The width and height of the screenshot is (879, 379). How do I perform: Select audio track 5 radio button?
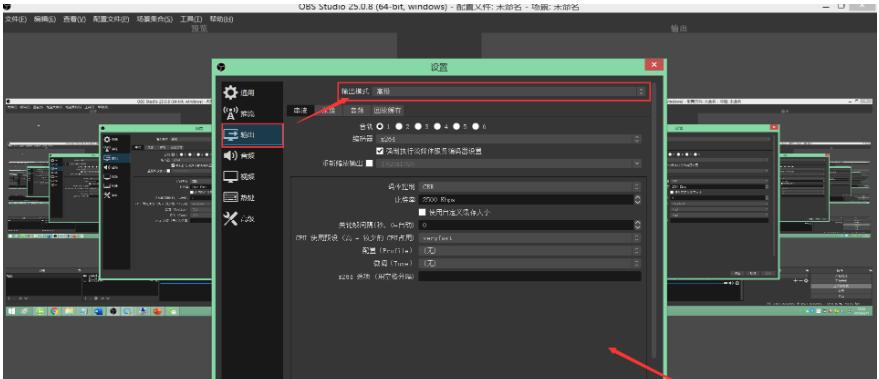point(456,127)
